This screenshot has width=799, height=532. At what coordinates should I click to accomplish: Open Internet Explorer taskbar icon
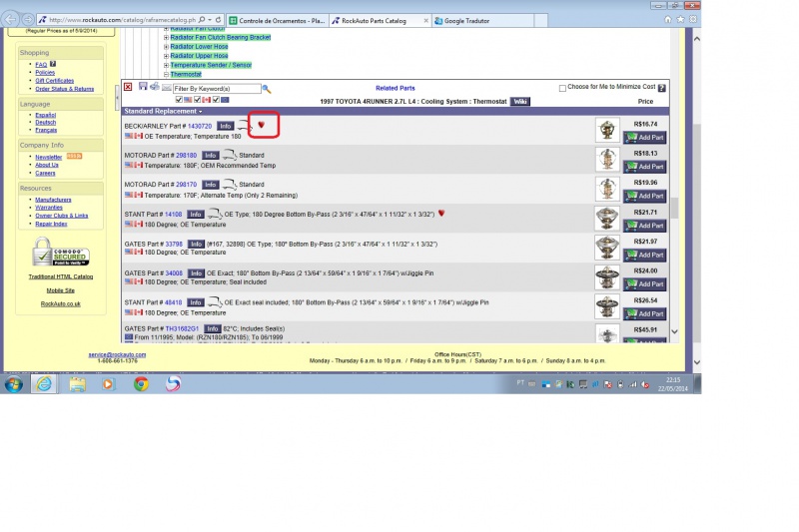pos(44,384)
